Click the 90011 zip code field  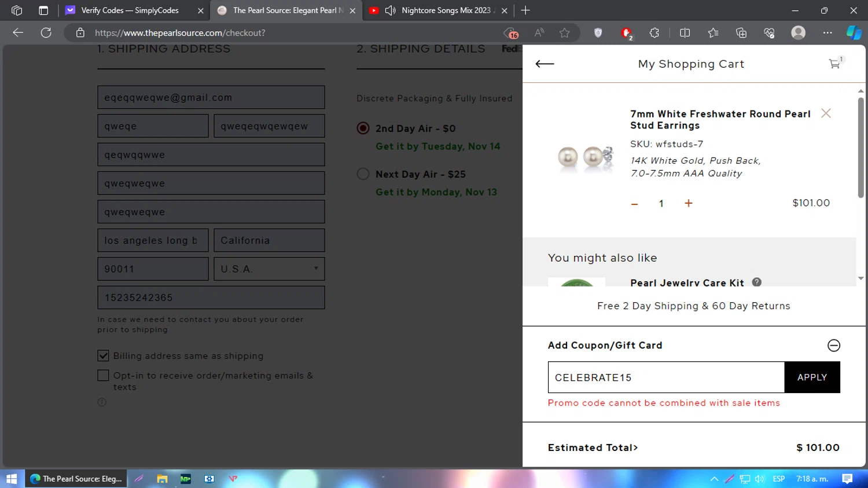pyautogui.click(x=153, y=269)
